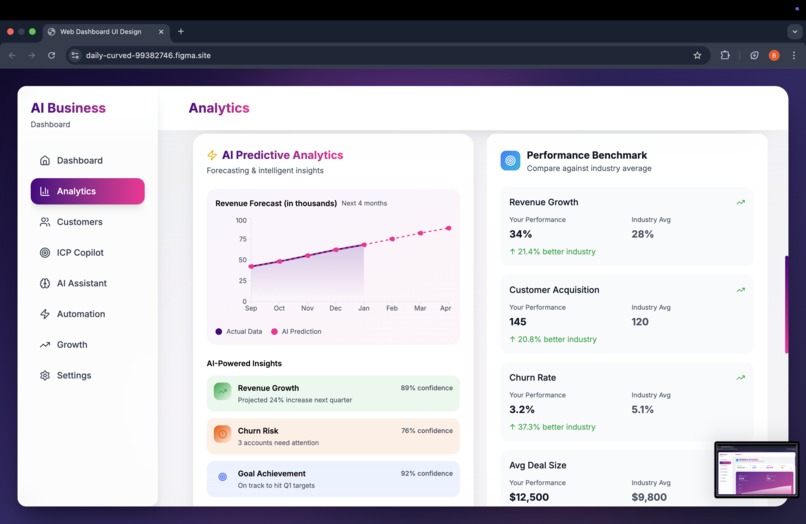Click the icon left of the profile avatar
Screen dimensions: 806x524
(x=754, y=56)
